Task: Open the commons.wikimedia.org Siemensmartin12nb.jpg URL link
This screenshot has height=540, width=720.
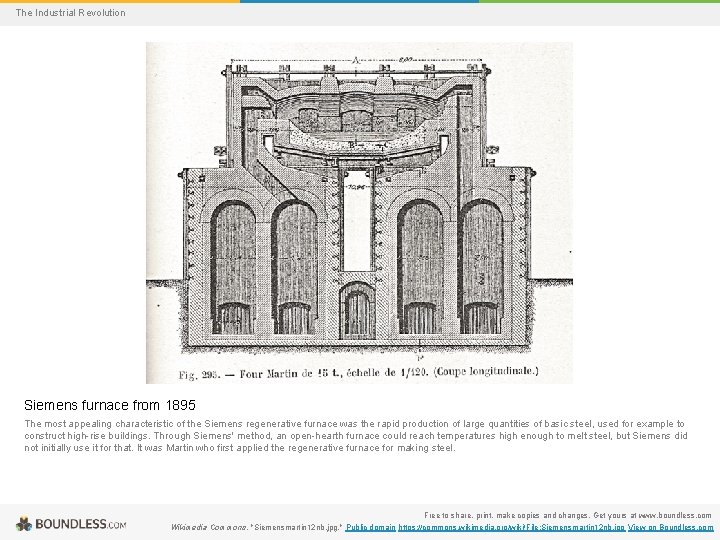Action: tap(512, 528)
